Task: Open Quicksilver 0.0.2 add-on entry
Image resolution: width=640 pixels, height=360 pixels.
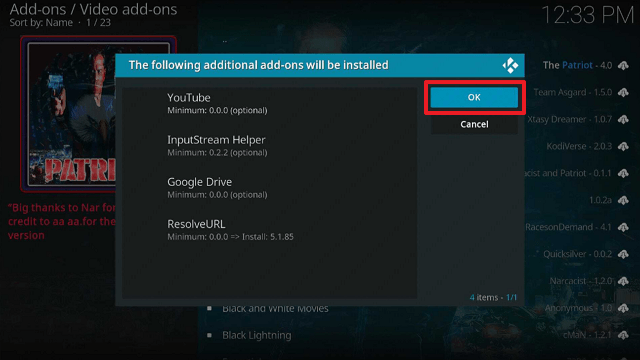Action: pos(577,254)
